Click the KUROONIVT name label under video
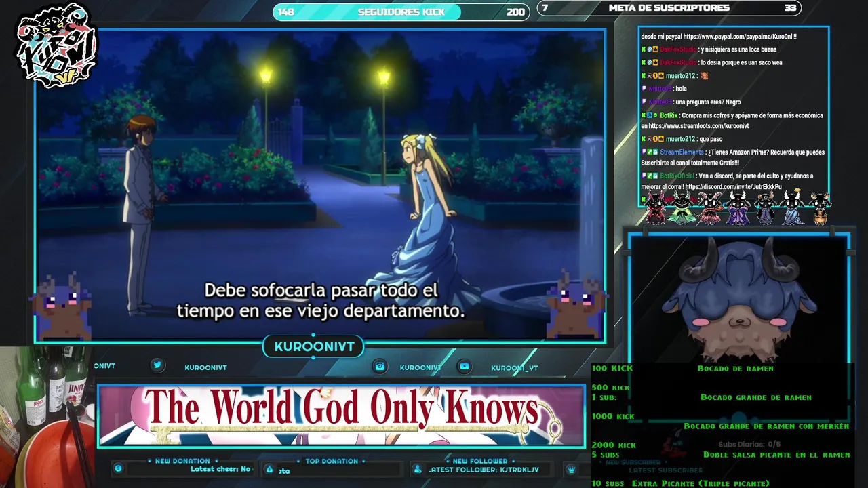 pos(314,346)
